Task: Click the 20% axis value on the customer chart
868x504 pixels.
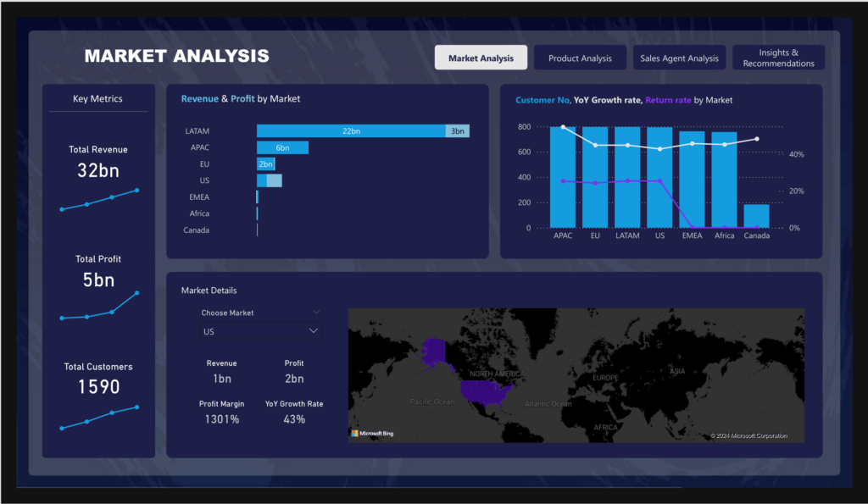Action: pos(796,191)
